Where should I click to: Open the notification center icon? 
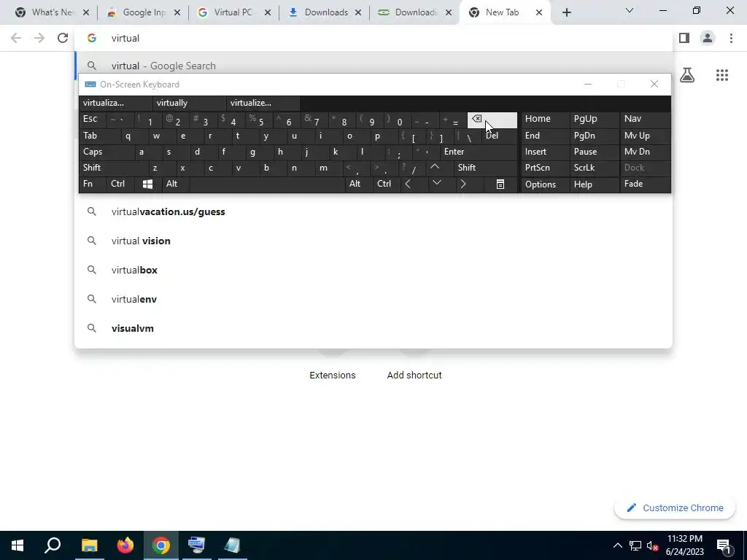(x=724, y=545)
